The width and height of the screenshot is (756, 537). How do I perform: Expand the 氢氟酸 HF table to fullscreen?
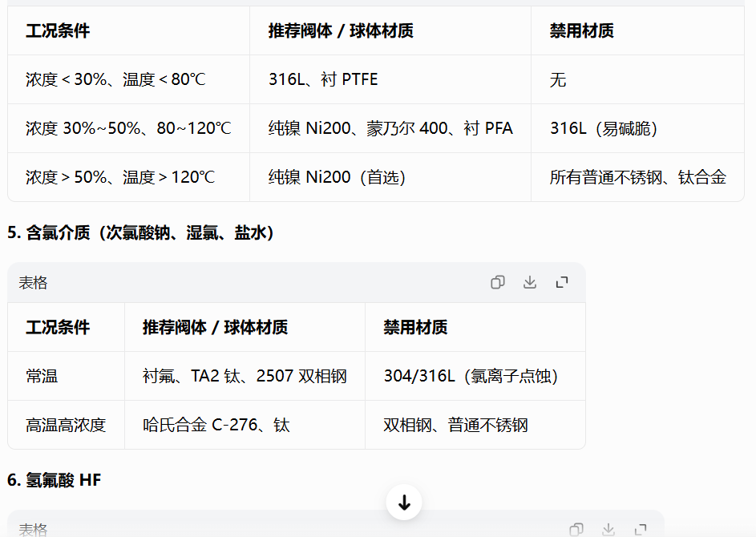coord(641,530)
